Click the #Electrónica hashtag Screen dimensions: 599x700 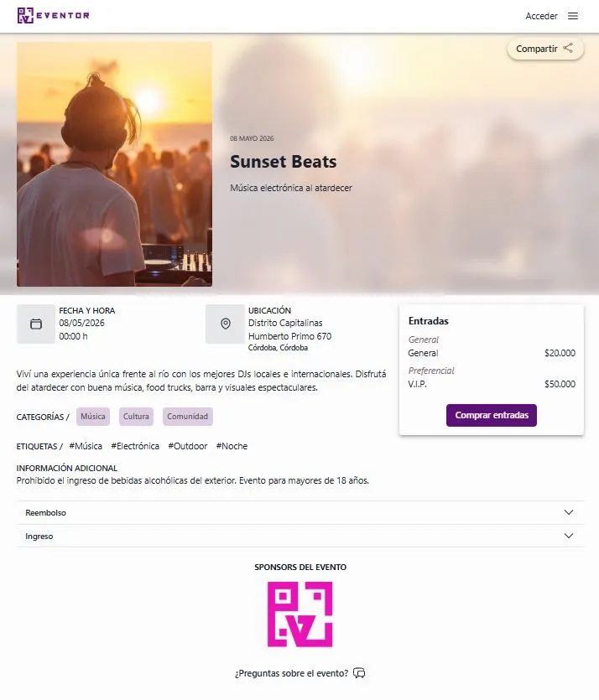point(135,446)
